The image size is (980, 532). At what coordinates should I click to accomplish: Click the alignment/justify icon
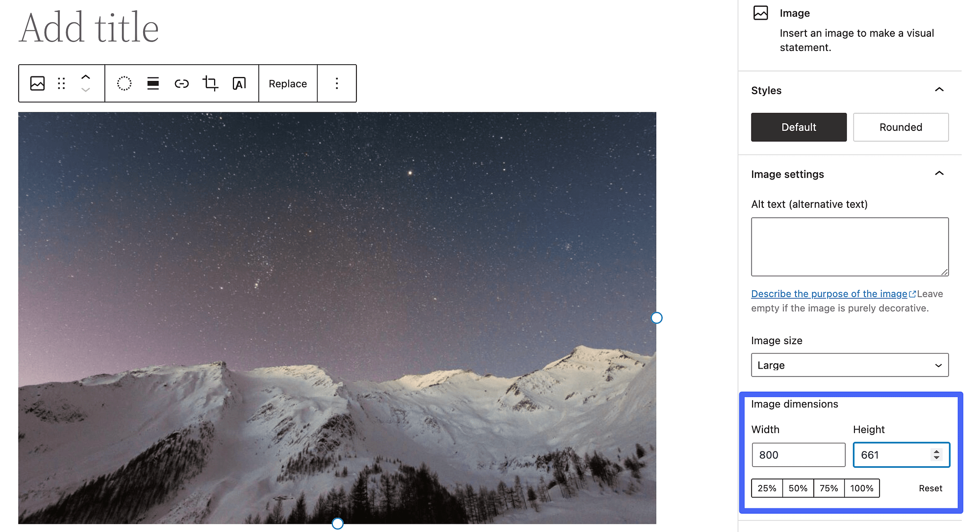click(152, 83)
